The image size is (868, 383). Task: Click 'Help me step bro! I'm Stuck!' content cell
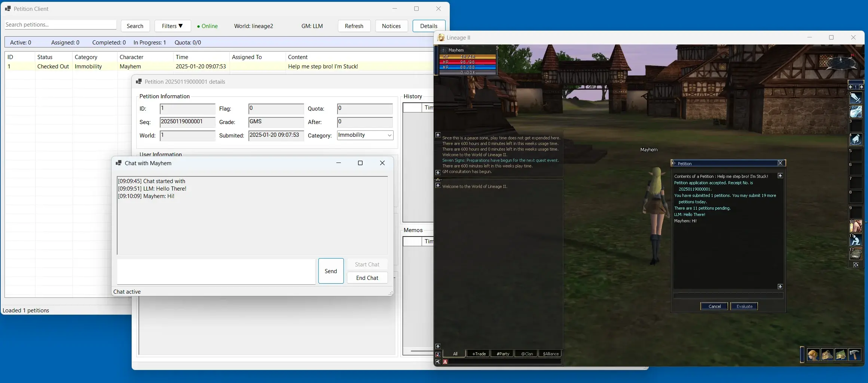(x=323, y=67)
